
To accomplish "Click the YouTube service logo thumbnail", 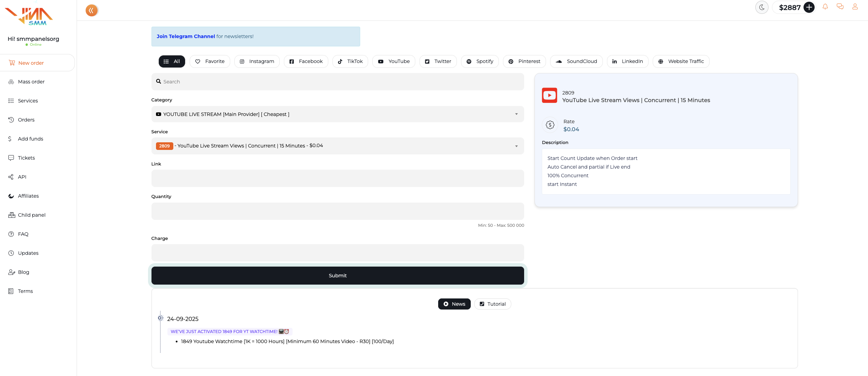I will pos(549,96).
